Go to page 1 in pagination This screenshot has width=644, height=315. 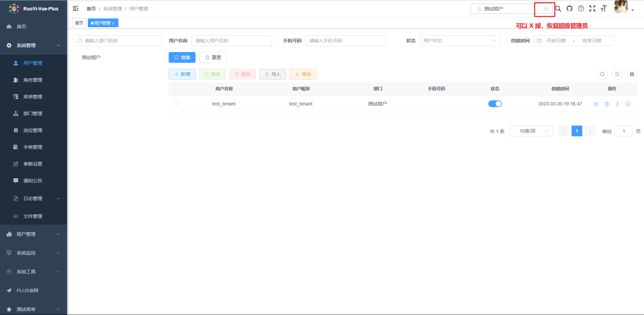pos(577,131)
